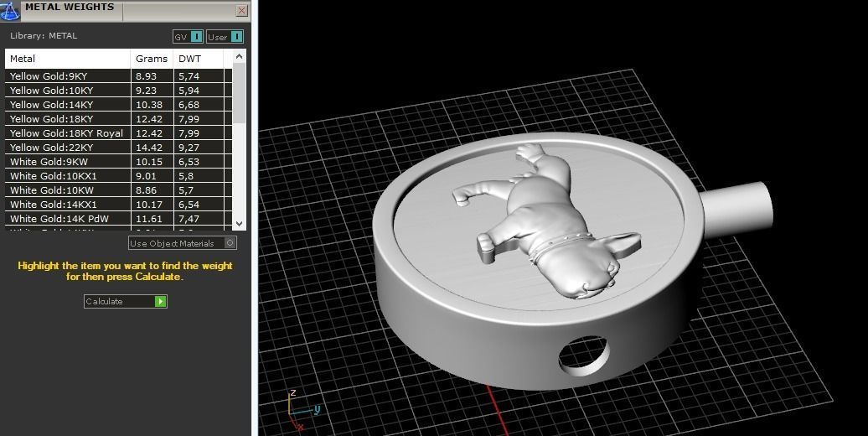Image resolution: width=868 pixels, height=436 pixels.
Task: Click the Library: METAL label
Action: 44,35
